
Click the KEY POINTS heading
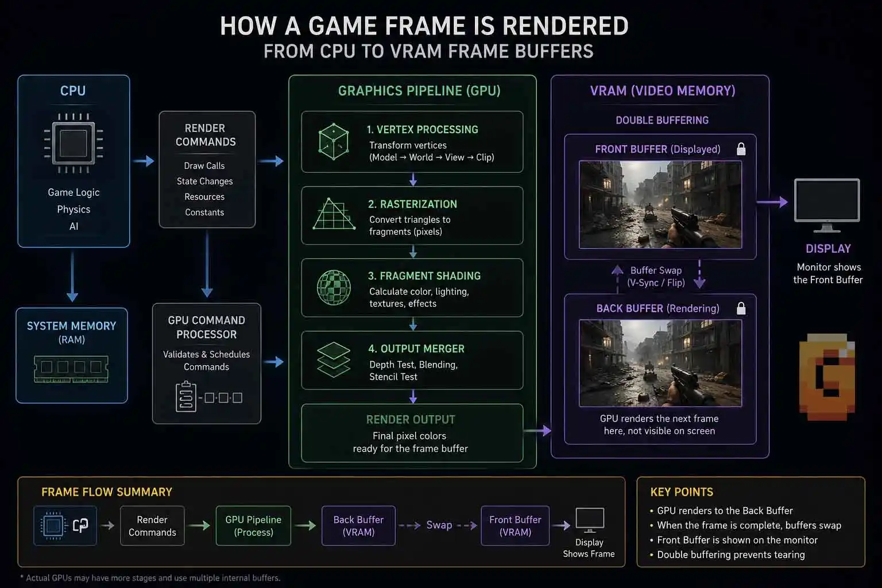(x=682, y=492)
